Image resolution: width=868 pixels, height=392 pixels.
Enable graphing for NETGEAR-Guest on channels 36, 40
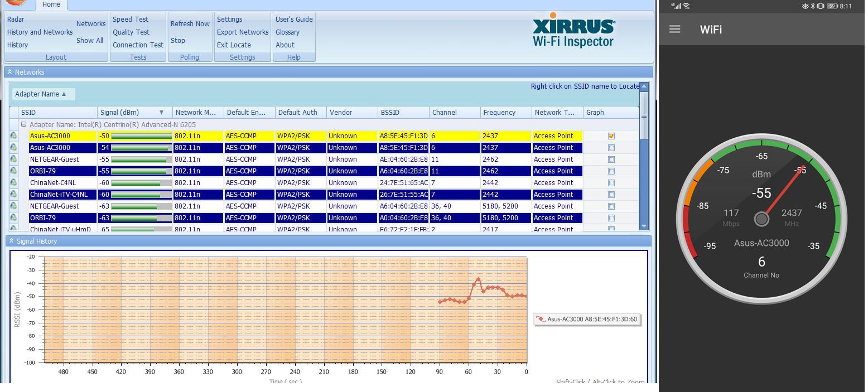(611, 206)
